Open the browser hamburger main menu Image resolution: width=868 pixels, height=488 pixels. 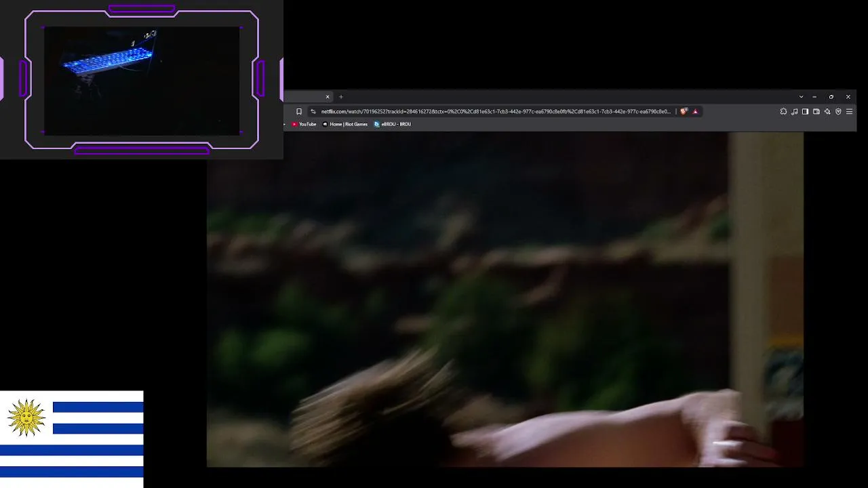point(849,112)
